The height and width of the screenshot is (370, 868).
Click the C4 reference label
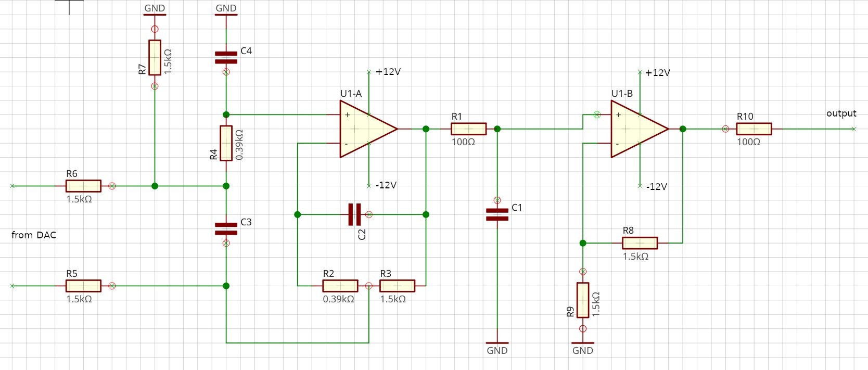(x=246, y=51)
